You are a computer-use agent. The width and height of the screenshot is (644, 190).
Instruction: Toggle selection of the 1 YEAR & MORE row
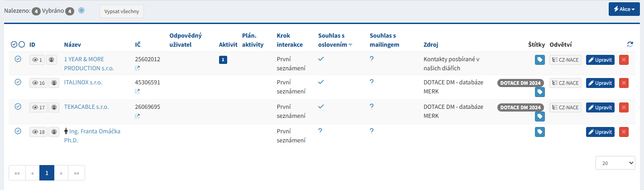18,58
